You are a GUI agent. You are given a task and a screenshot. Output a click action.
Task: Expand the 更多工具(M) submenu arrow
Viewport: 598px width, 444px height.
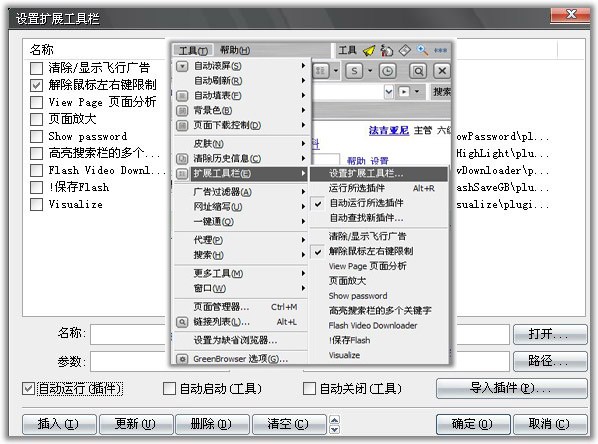point(303,273)
